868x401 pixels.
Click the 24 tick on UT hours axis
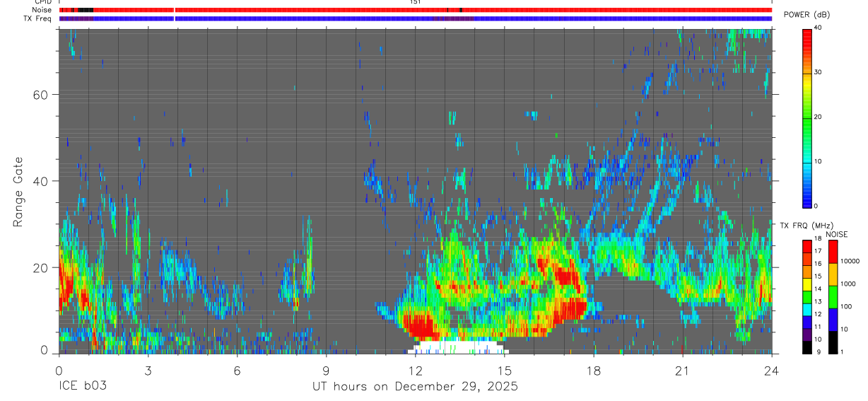(771, 371)
